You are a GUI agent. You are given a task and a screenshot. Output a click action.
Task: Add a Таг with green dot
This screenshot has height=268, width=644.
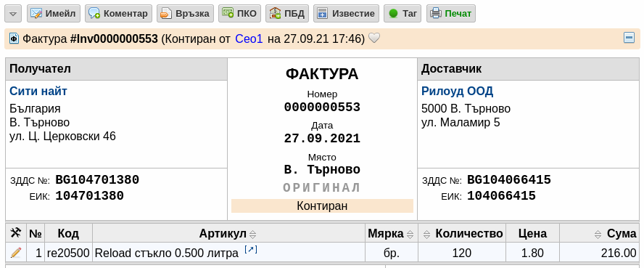(402, 14)
